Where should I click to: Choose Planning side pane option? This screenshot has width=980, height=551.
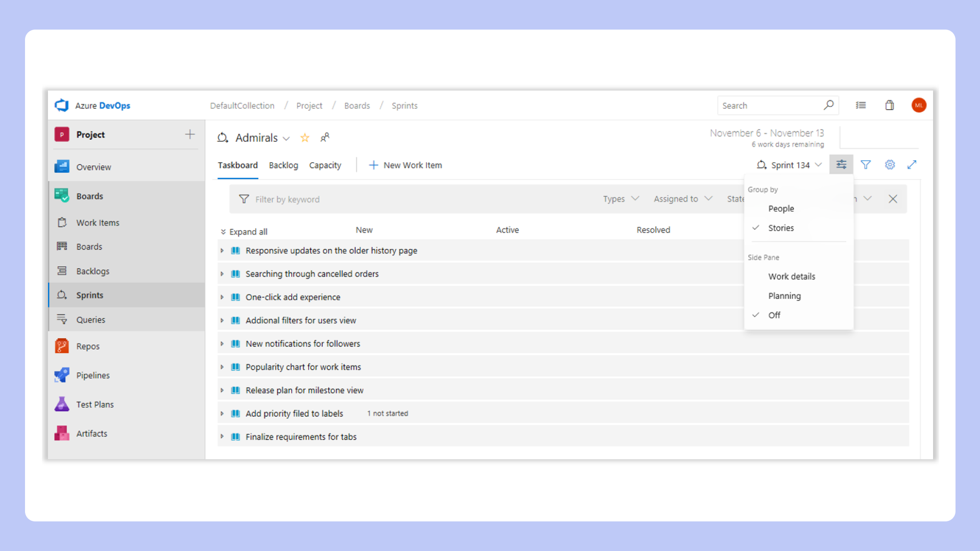(x=785, y=296)
